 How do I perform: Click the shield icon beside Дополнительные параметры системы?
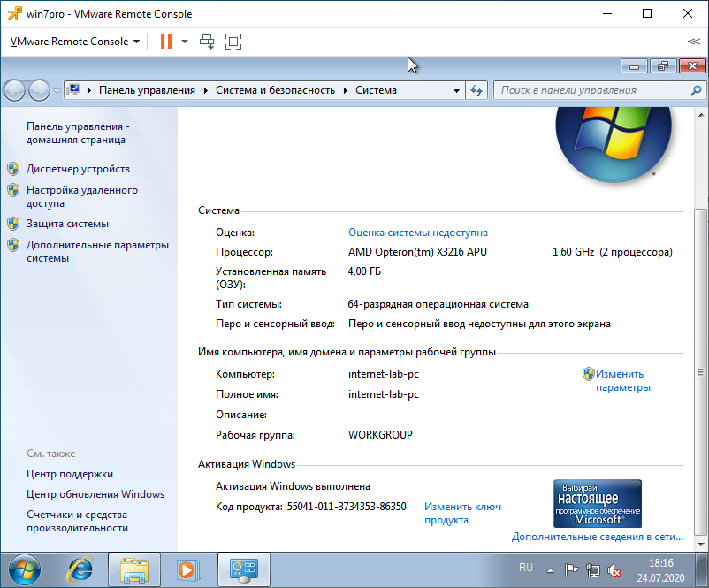click(13, 245)
